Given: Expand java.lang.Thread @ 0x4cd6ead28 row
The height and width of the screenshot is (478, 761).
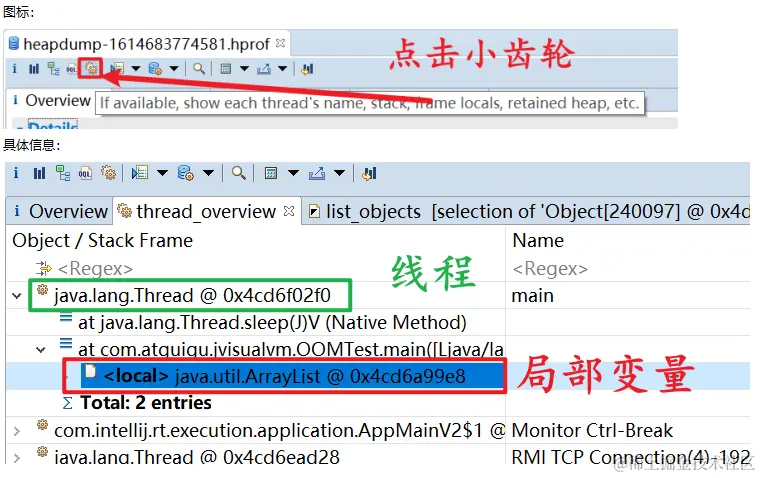Looking at the screenshot, I should pyautogui.click(x=17, y=458).
